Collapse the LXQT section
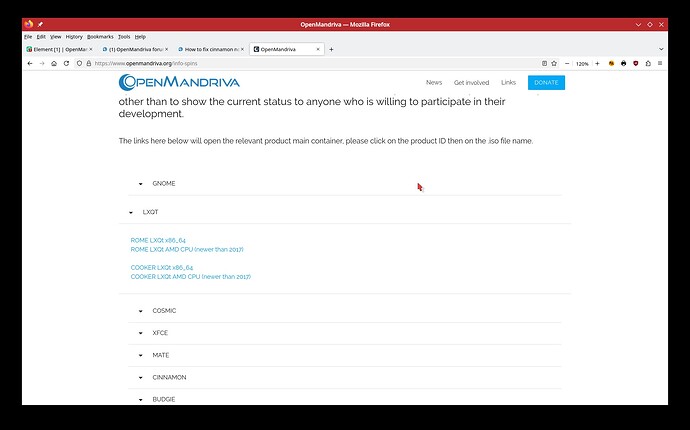Image resolution: width=690 pixels, height=430 pixels. tap(345, 212)
